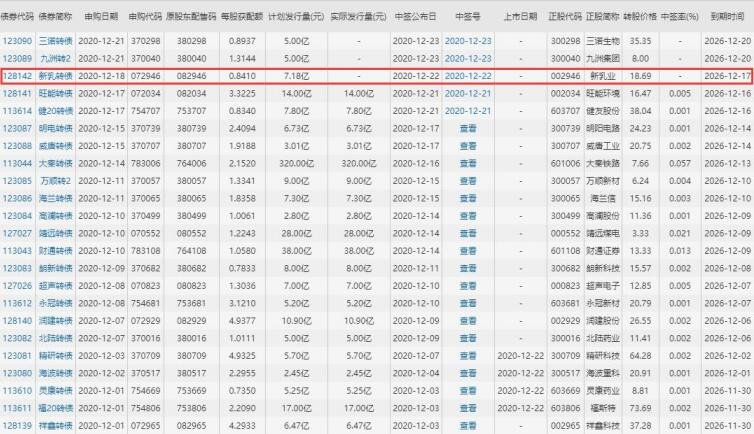Click the 申购日期 column header
The width and height of the screenshot is (754, 434).
click(x=101, y=16)
